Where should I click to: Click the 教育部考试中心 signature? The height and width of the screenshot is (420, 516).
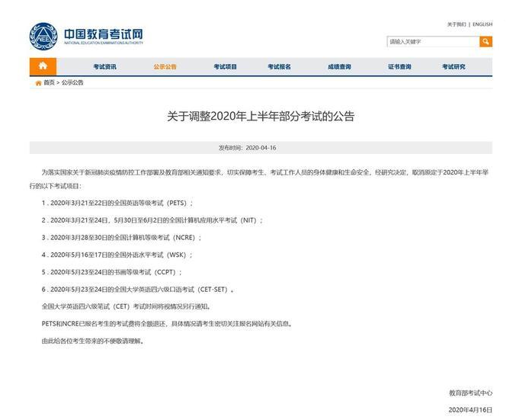pos(471,393)
